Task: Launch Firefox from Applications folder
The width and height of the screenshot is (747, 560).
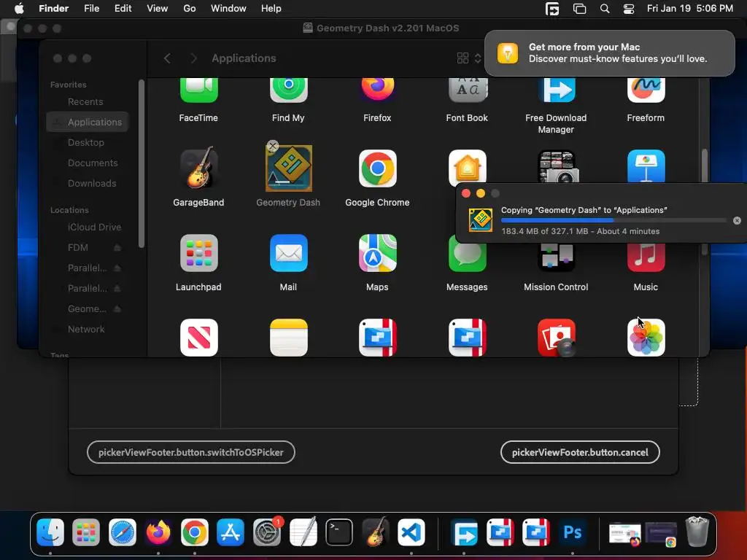Action: point(377,90)
